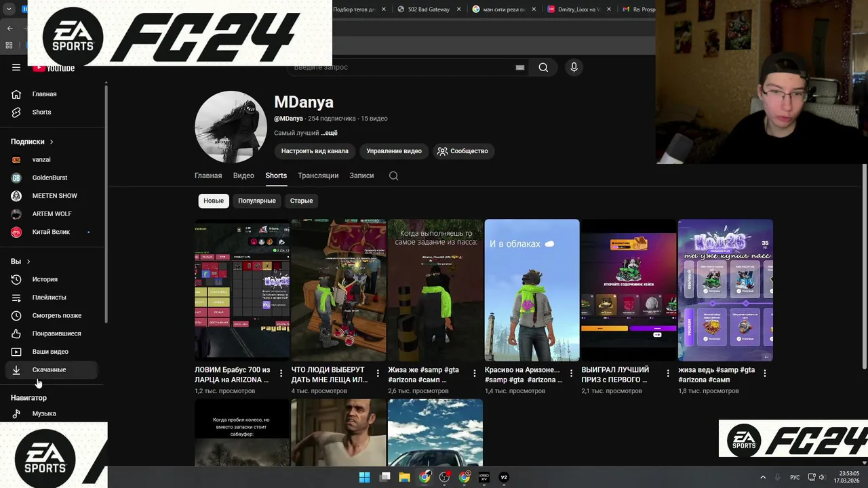This screenshot has width=868, height=488.
Task: Open ЧТО ЛУДИ ВЫБЕРУТ short title
Action: pyautogui.click(x=330, y=375)
